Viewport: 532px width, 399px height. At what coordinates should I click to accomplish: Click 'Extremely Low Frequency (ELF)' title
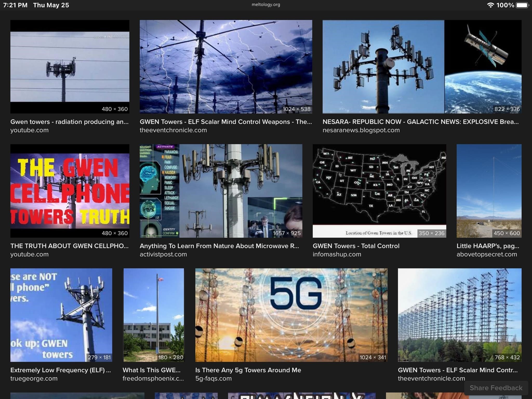pos(61,370)
